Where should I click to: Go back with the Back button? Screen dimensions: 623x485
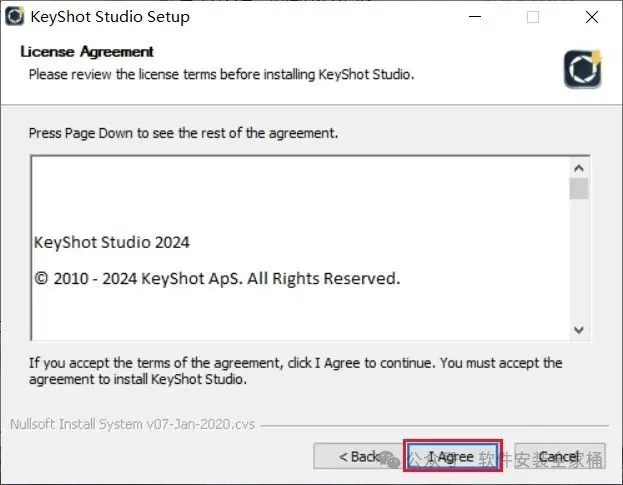tap(358, 457)
